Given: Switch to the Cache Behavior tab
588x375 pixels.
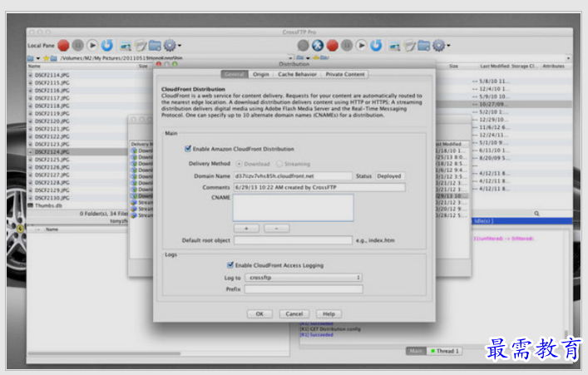Looking at the screenshot, I should point(298,74).
